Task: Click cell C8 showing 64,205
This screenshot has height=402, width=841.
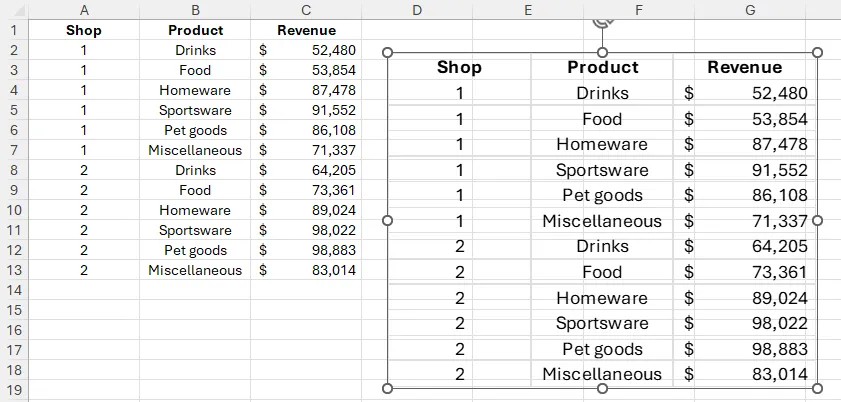Action: pos(306,170)
